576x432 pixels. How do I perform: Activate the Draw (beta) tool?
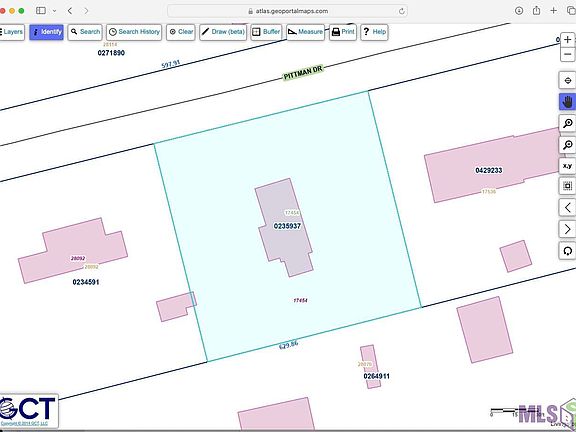(223, 32)
